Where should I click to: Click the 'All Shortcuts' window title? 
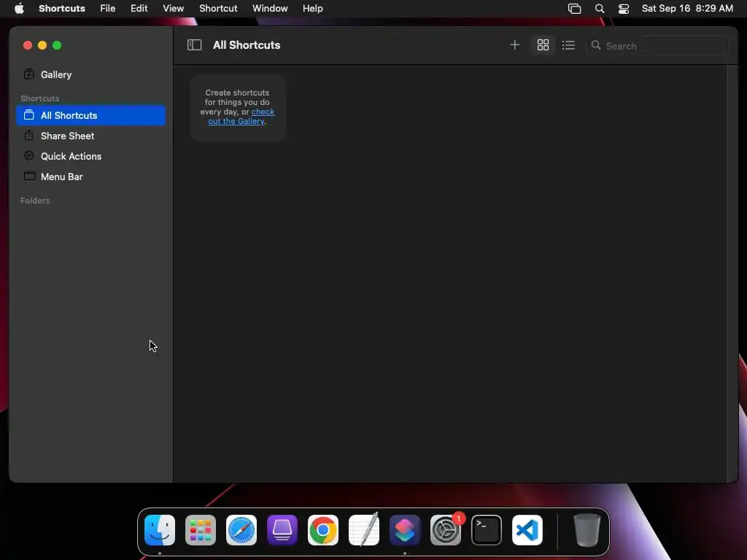[x=247, y=45]
